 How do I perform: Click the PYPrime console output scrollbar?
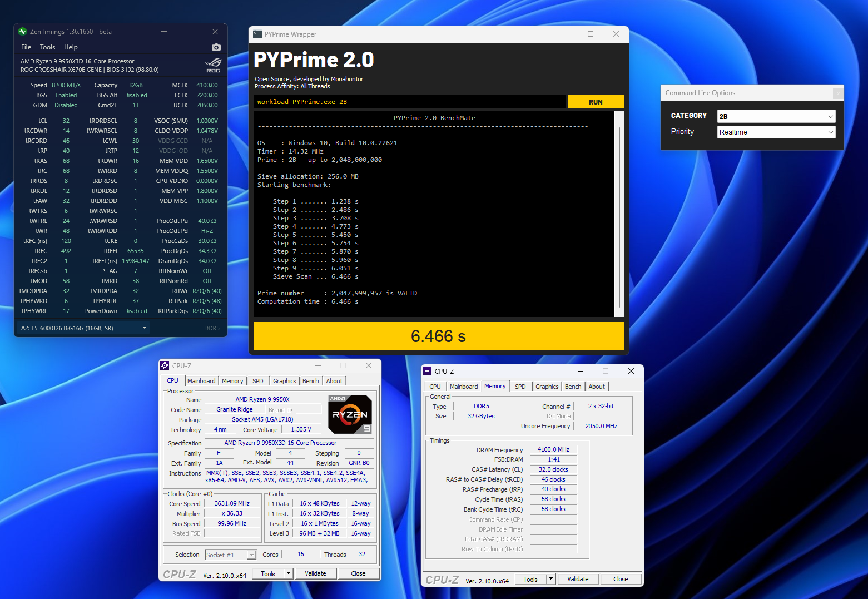pos(619,217)
